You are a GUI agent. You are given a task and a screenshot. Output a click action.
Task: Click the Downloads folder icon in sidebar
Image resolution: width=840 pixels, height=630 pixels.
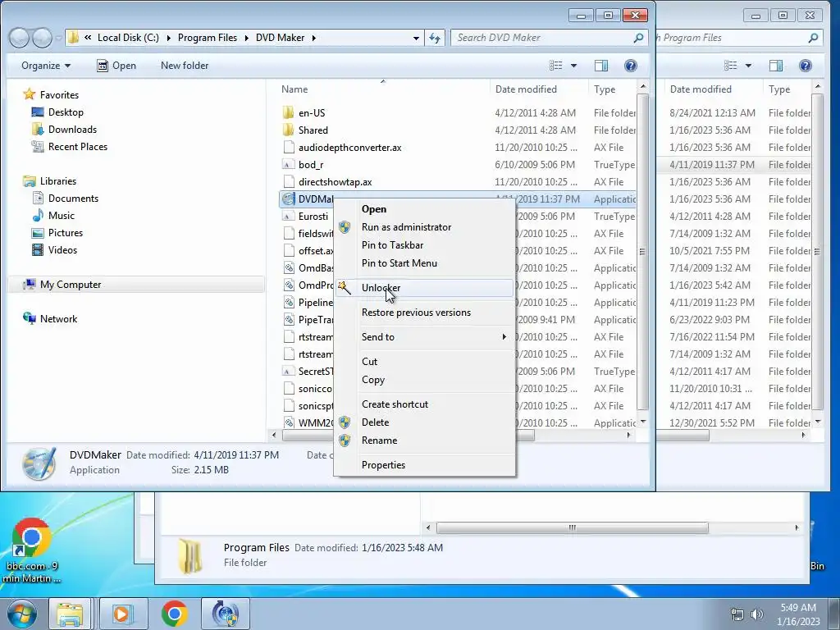pos(38,129)
